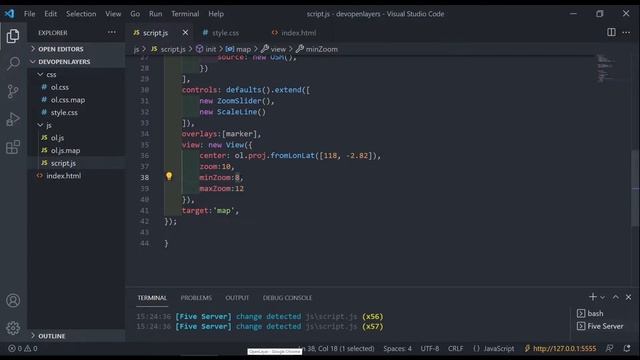The image size is (640, 360).
Task: Open the Search view in activity bar
Action: (13, 63)
